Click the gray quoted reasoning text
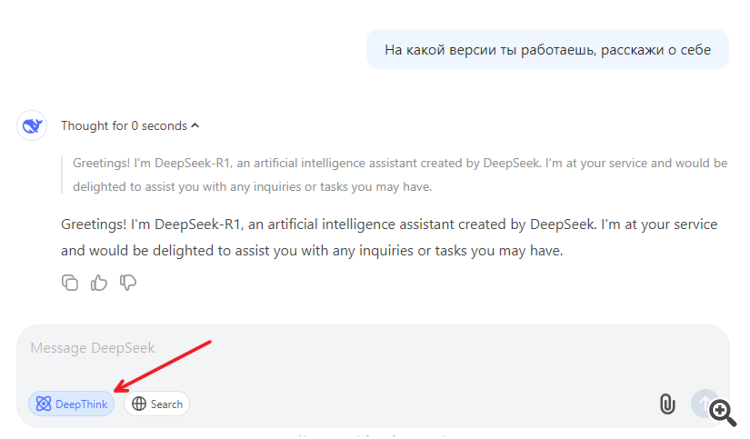This screenshot has width=750, height=439. [400, 175]
